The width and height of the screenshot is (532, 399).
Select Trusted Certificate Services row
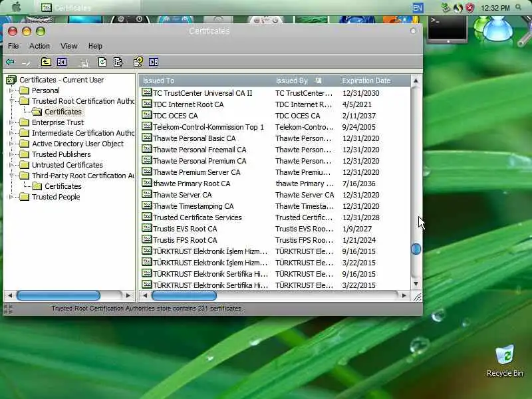pos(275,217)
